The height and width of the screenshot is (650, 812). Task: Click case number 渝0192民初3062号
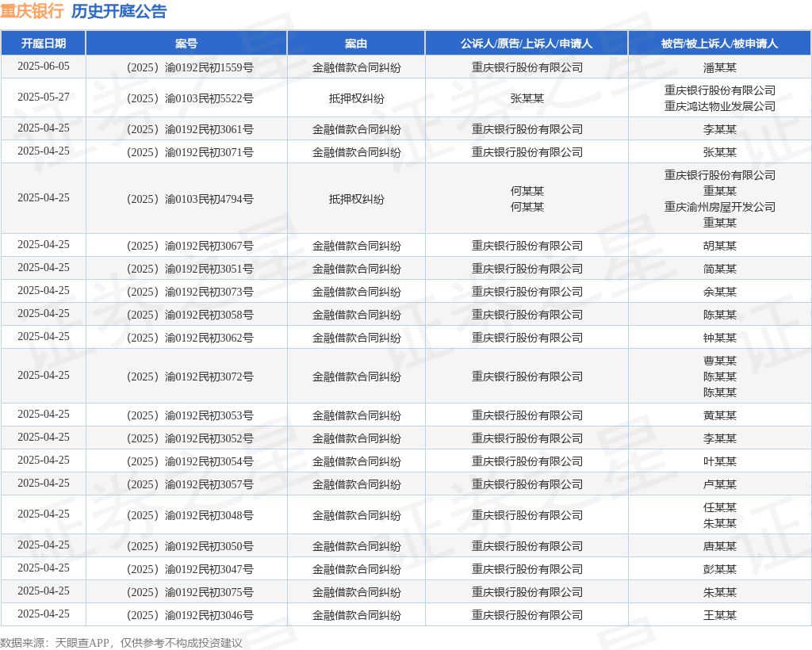[209, 338]
